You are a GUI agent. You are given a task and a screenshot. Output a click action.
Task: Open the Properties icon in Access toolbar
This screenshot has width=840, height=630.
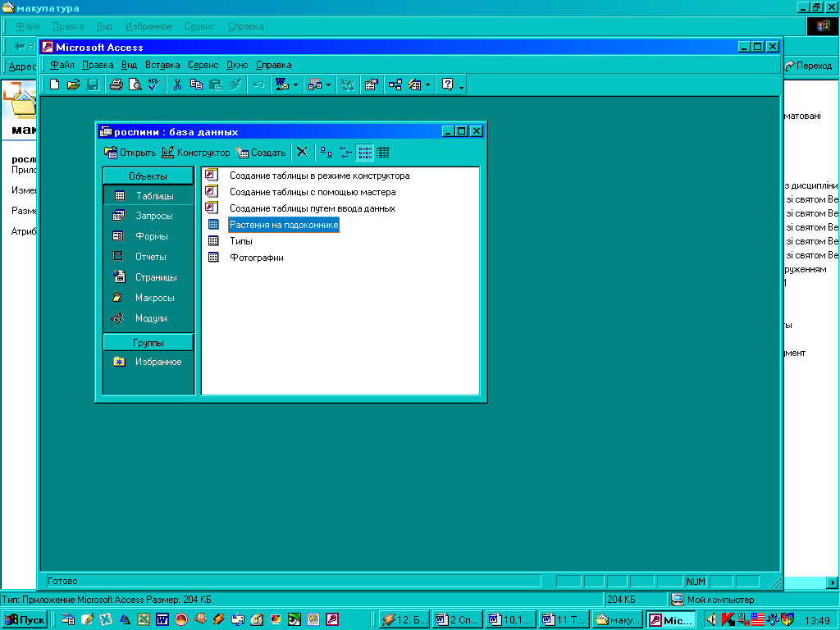click(x=371, y=84)
